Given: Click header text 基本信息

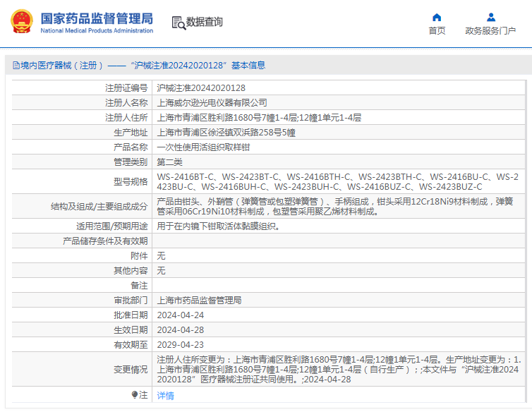Looking at the screenshot, I should point(248,65).
